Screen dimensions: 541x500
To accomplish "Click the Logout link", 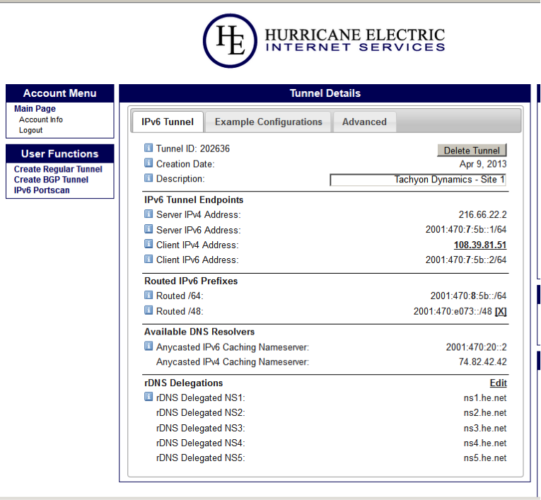I will tap(31, 130).
